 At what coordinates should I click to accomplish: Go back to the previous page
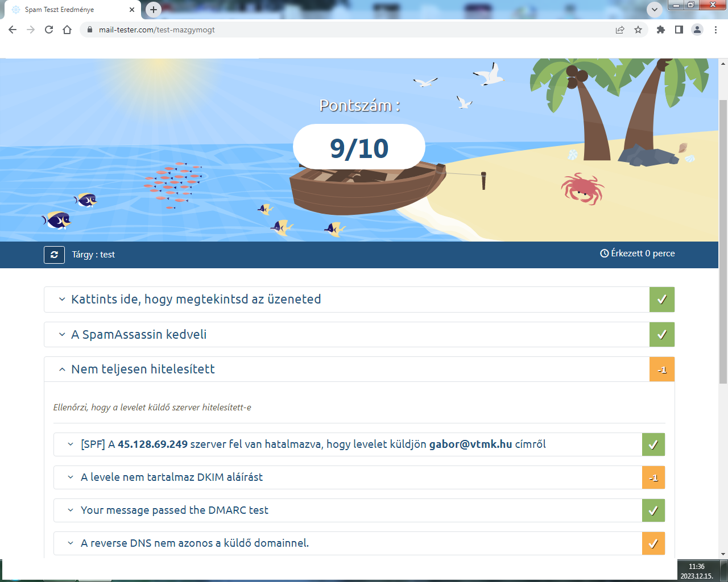coord(13,30)
